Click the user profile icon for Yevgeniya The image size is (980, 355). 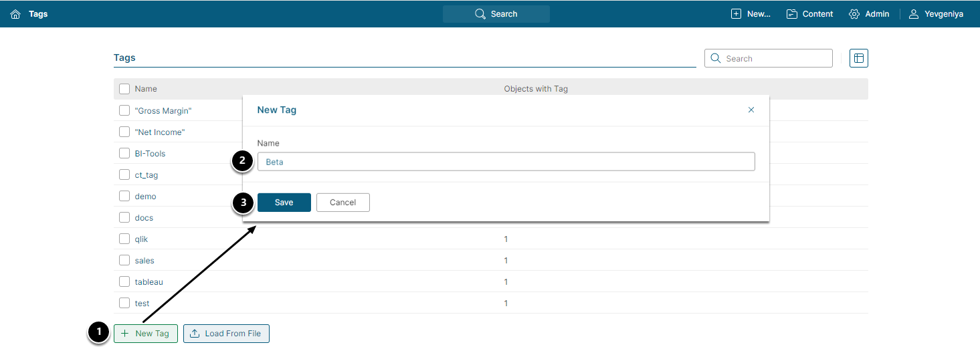914,14
